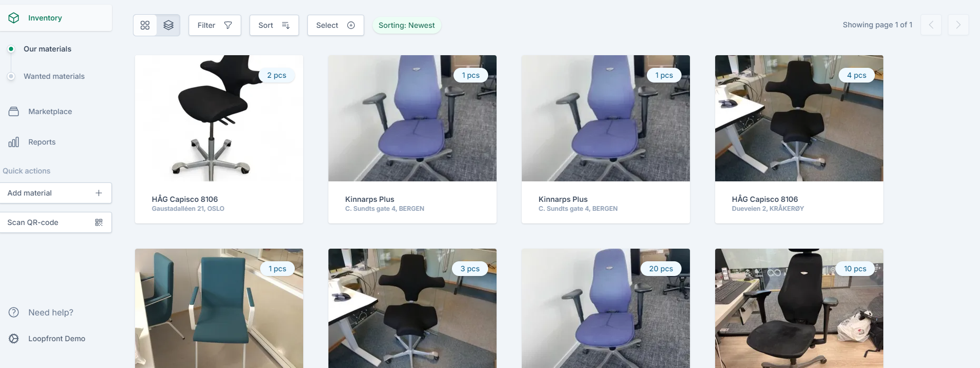Open HÅG Capisco 8106 Oslo thumbnail
980x368 pixels.
pyautogui.click(x=219, y=118)
